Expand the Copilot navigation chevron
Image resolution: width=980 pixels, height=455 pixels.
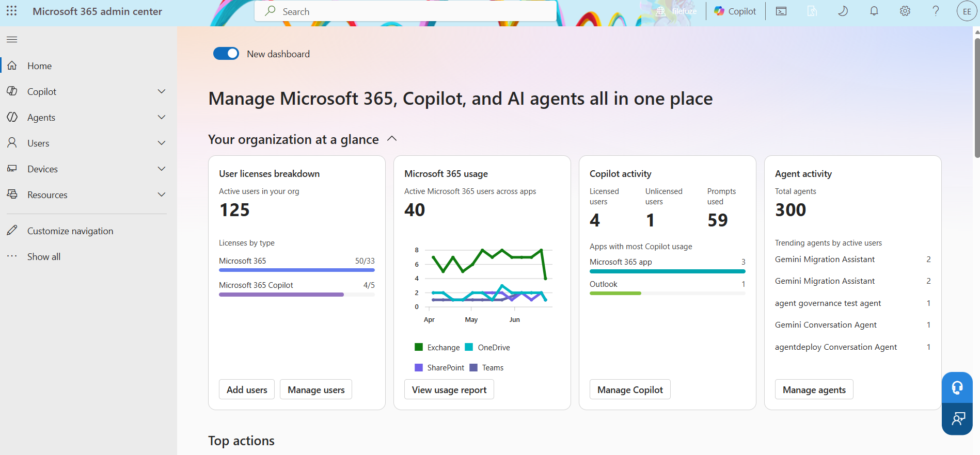coord(162,91)
